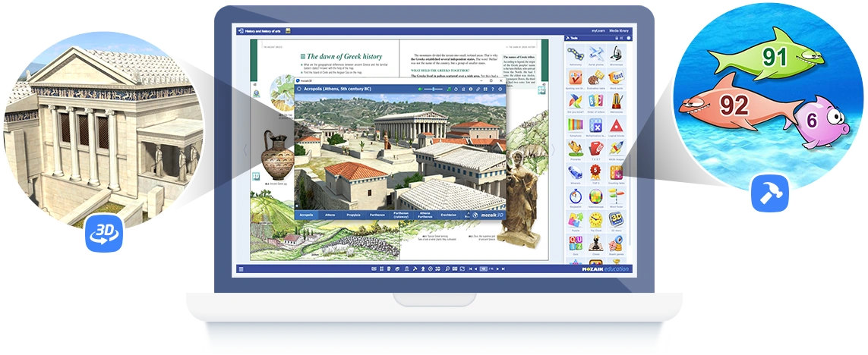The height and width of the screenshot is (355, 868).
Task: Jump to the last page
Action: [x=503, y=269]
